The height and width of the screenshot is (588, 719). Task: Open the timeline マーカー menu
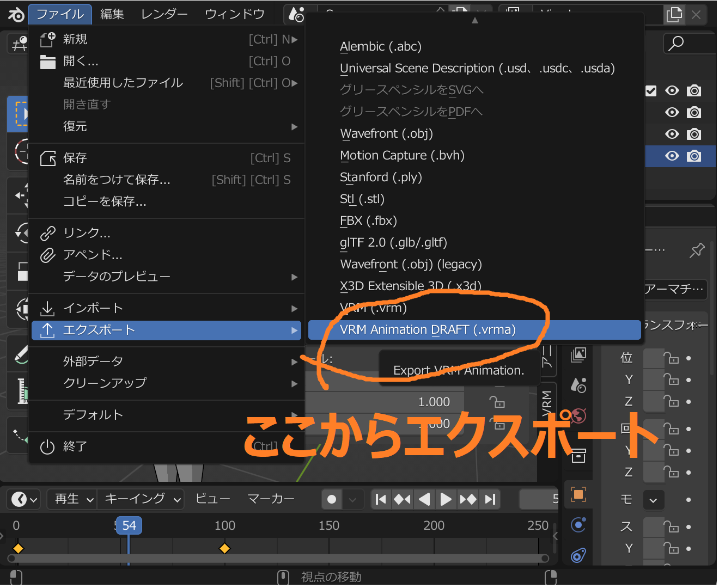click(271, 499)
